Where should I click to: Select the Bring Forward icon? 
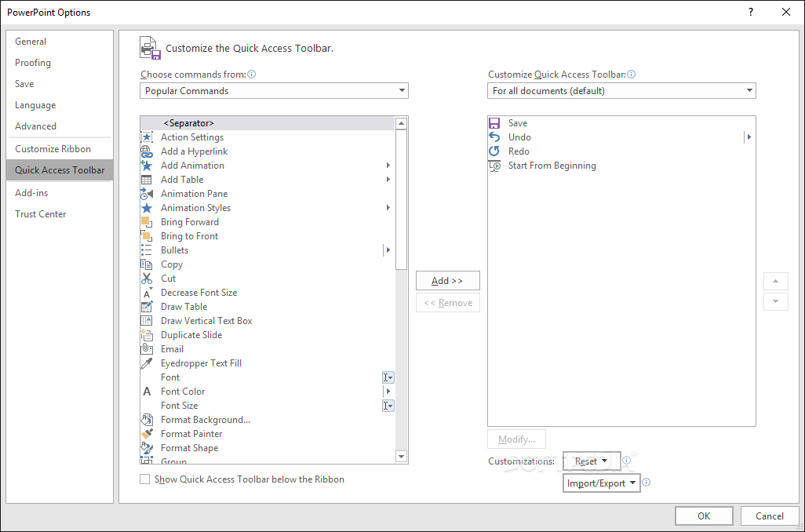pos(147,222)
